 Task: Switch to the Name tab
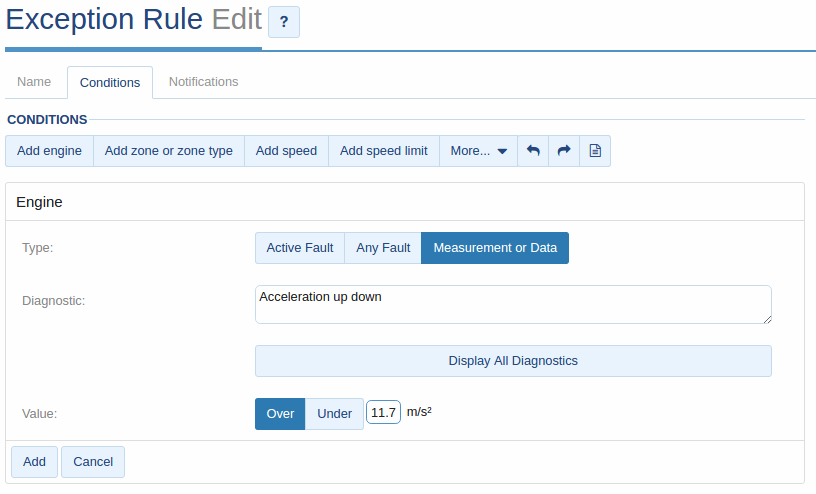[x=34, y=82]
